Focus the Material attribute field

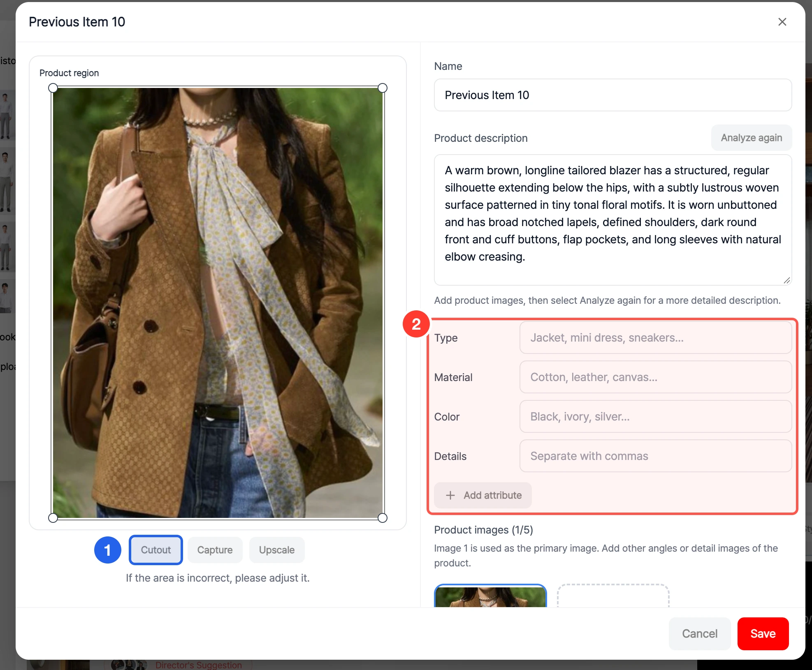tap(655, 377)
